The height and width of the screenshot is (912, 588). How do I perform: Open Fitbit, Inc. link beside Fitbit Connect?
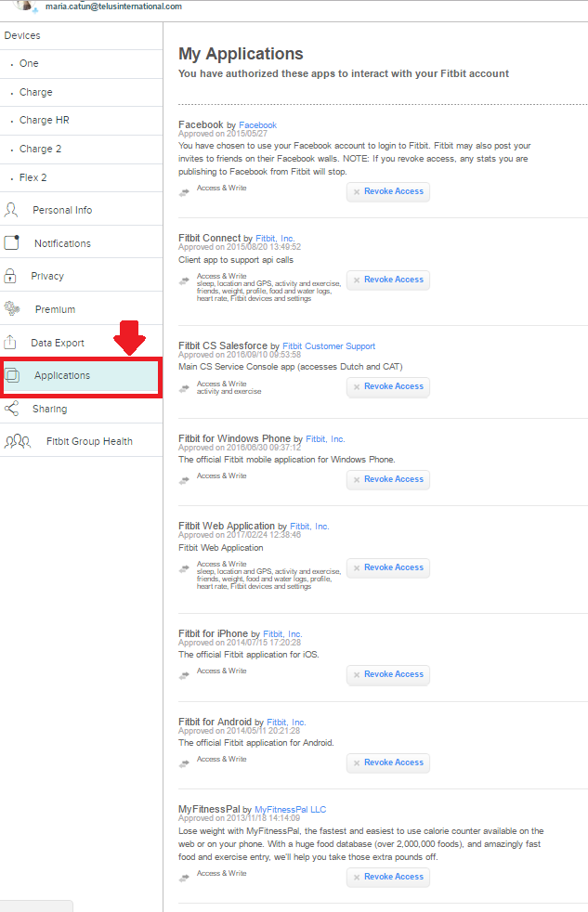coord(275,239)
